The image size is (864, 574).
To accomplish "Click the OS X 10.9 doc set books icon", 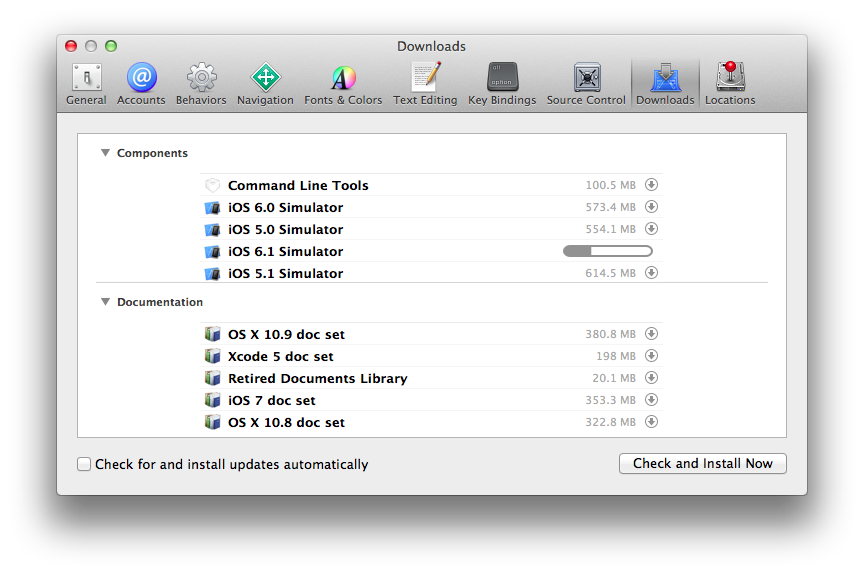I will (x=212, y=334).
